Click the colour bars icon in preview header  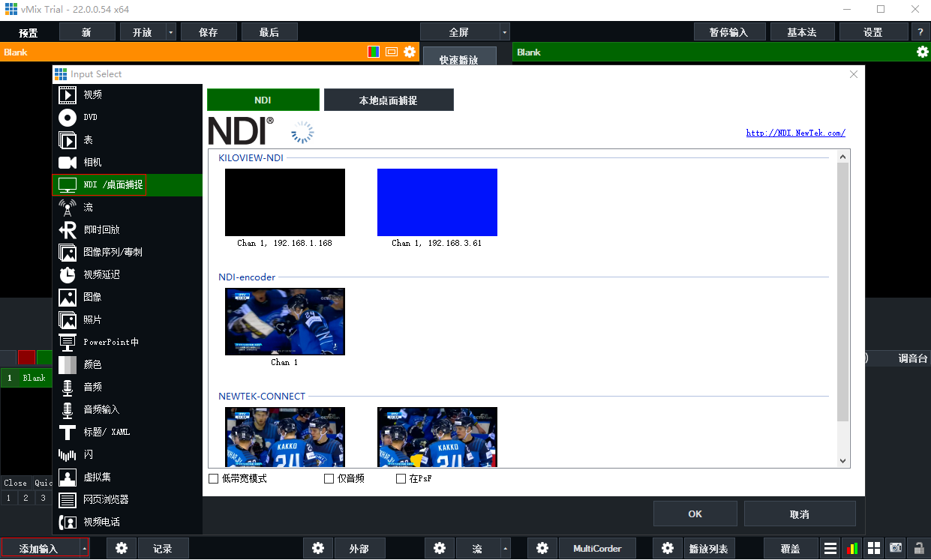374,52
